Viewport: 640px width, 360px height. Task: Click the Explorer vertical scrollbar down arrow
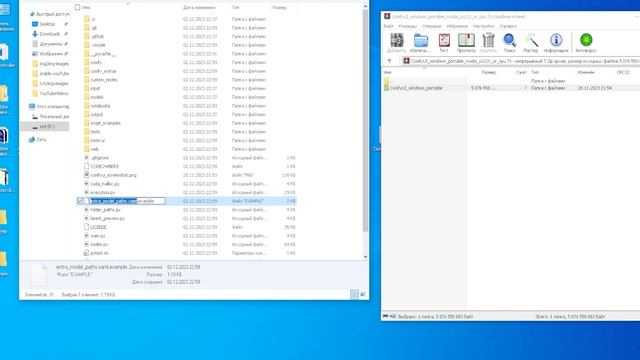coord(365,257)
